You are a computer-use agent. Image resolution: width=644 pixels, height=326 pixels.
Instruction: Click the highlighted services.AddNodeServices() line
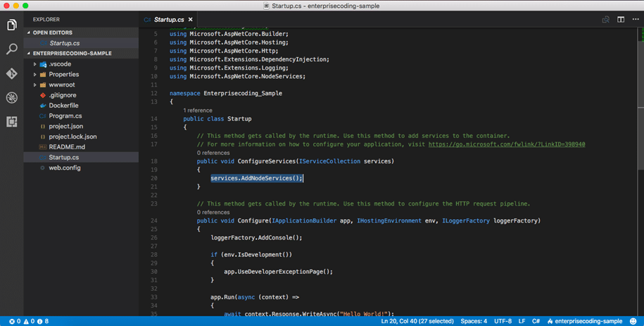[x=257, y=178]
